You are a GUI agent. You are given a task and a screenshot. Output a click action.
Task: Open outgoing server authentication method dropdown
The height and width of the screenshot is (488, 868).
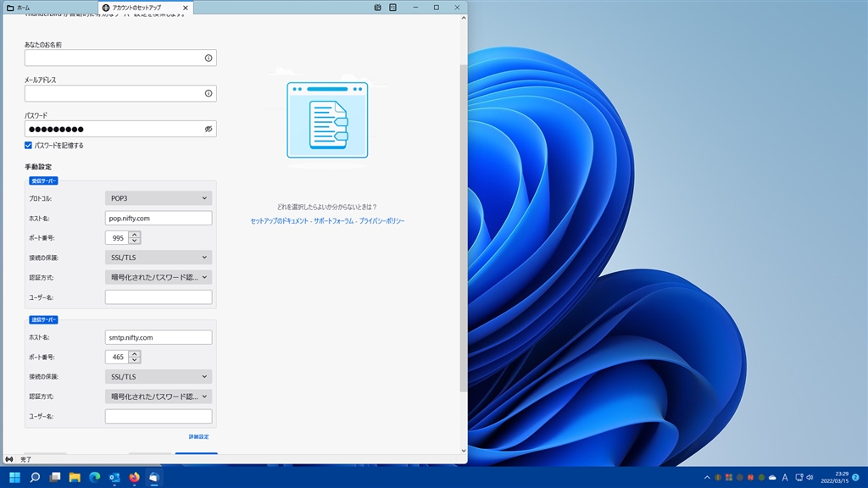coord(158,396)
